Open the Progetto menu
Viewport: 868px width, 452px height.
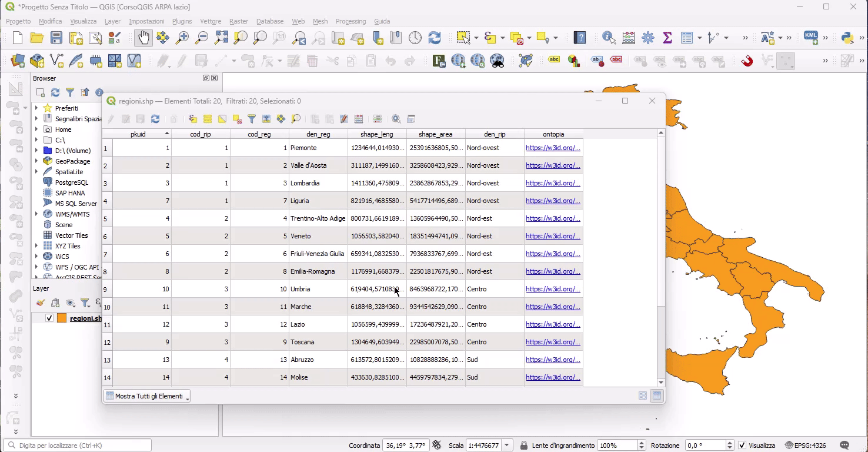tap(18, 21)
